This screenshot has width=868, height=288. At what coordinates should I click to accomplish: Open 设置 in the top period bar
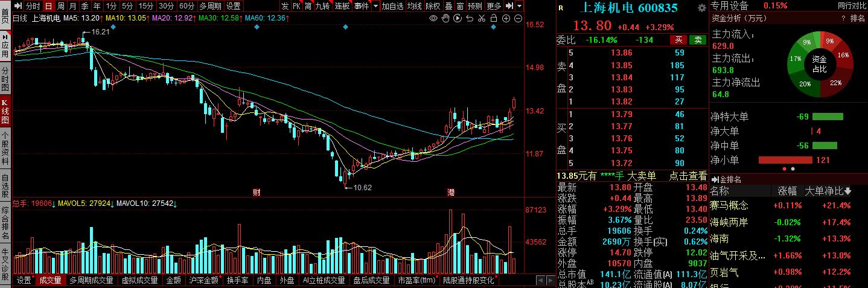point(234,6)
